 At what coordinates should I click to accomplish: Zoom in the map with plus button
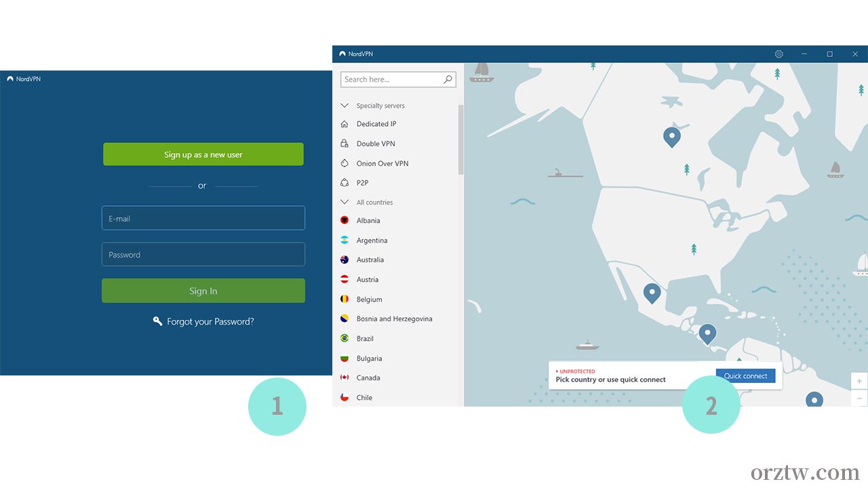tap(859, 381)
